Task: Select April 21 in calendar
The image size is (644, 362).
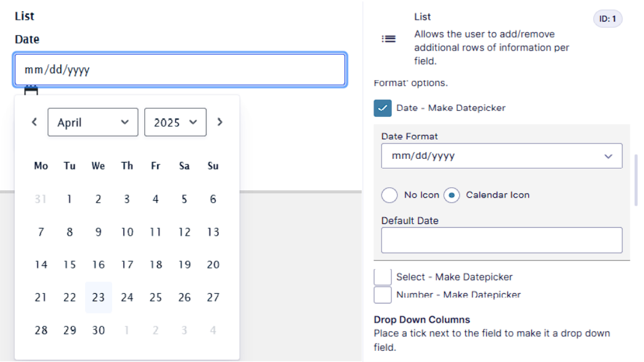Action: point(41,297)
